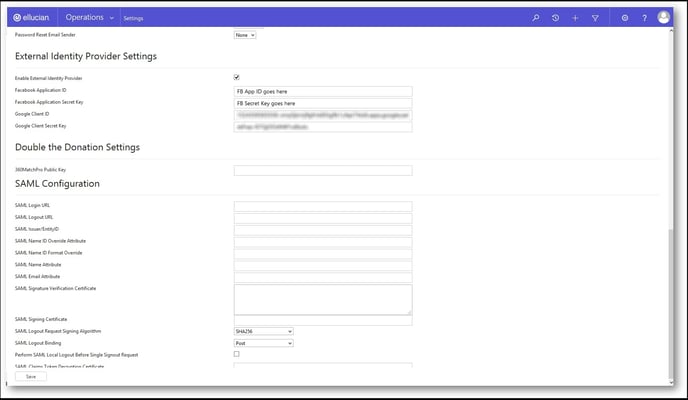Viewport: 688px width, 400px height.
Task: Click Google Client Secret Key field
Action: pos(323,127)
